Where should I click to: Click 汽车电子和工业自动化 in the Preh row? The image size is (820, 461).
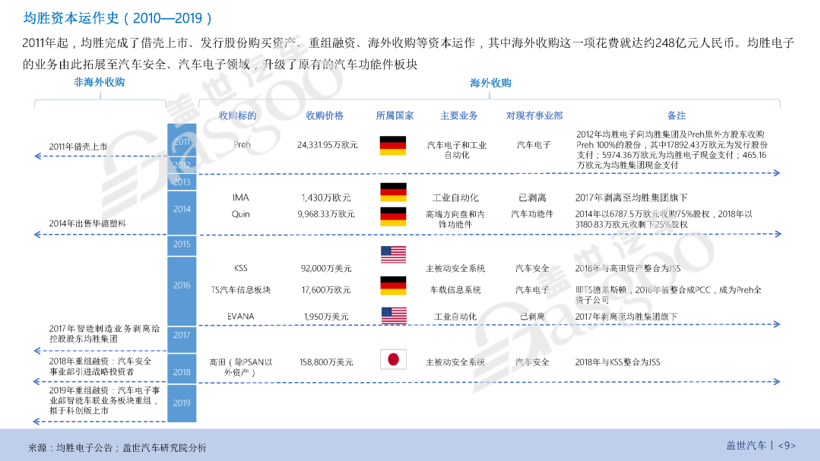pos(456,150)
